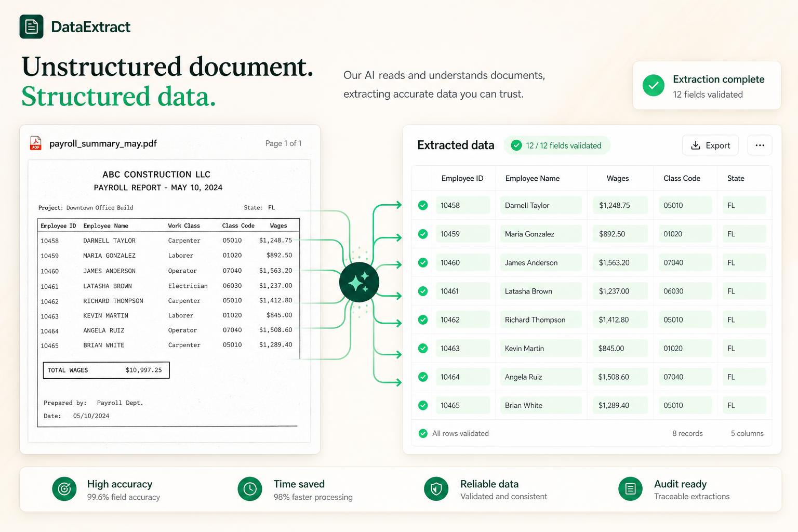
Task: Click the validated check for Darnell Taylor row
Action: point(423,205)
